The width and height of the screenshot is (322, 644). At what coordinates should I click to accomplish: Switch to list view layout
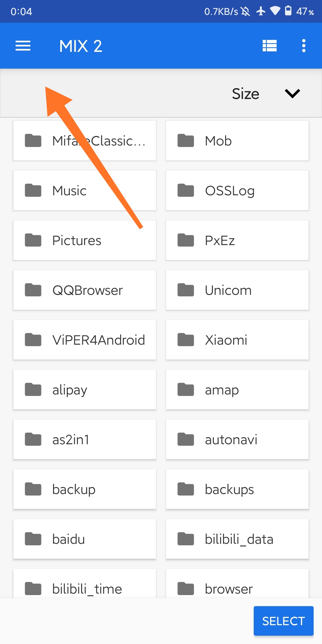270,46
